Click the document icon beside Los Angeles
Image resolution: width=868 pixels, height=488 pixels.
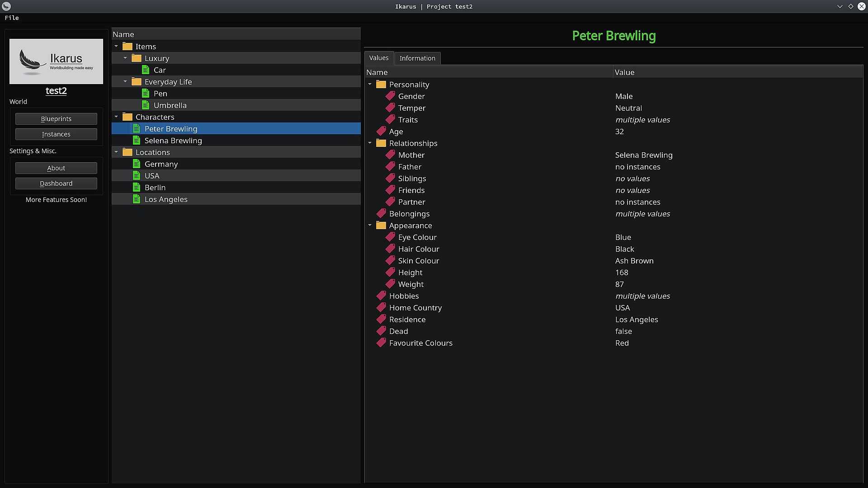coord(137,199)
